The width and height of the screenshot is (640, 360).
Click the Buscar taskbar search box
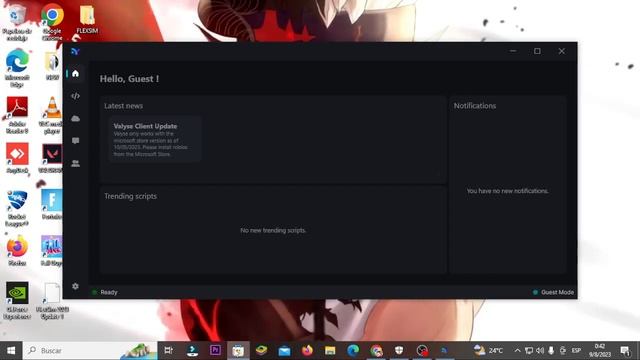(90, 351)
